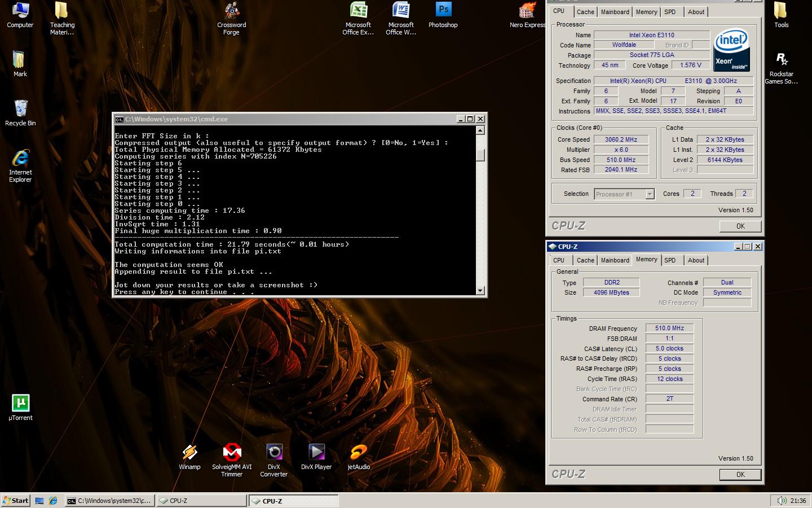Select the About tab in lower CPU-Z window

click(x=696, y=260)
